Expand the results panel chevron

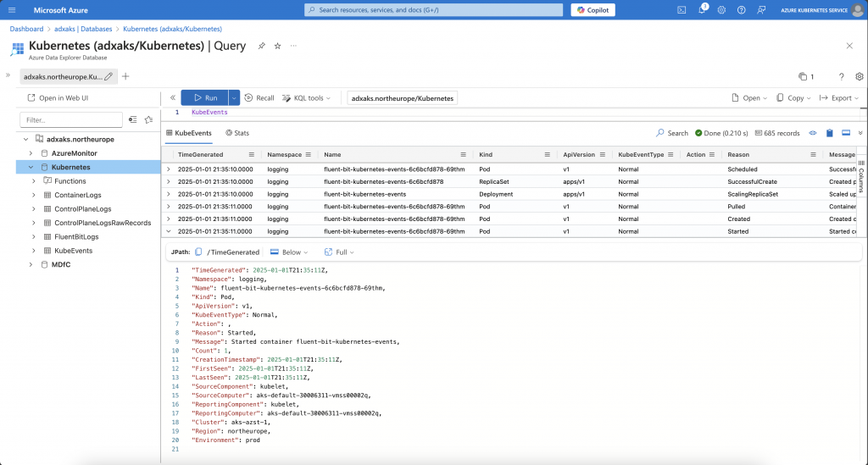860,133
